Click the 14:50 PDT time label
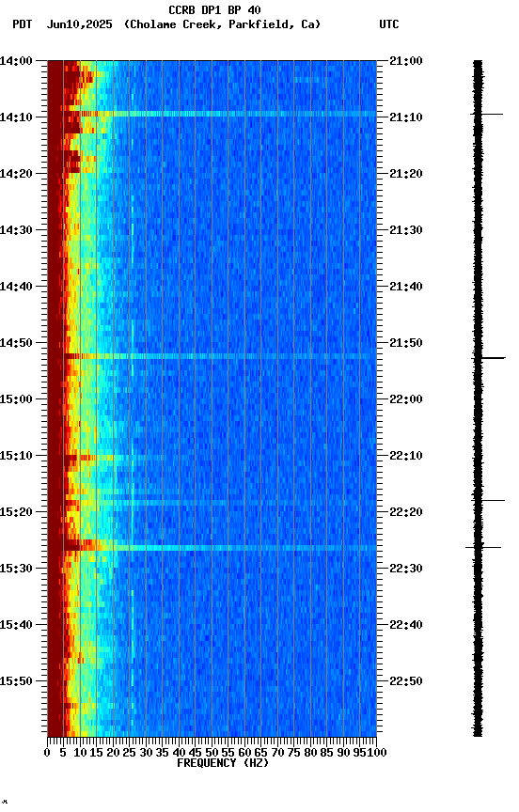Screen dimensions: 519x812 point(16,343)
